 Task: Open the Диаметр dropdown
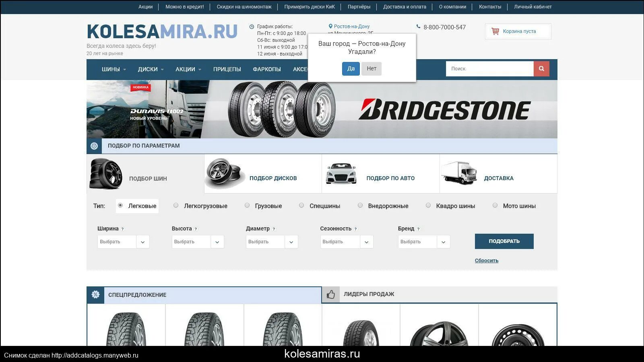272,242
